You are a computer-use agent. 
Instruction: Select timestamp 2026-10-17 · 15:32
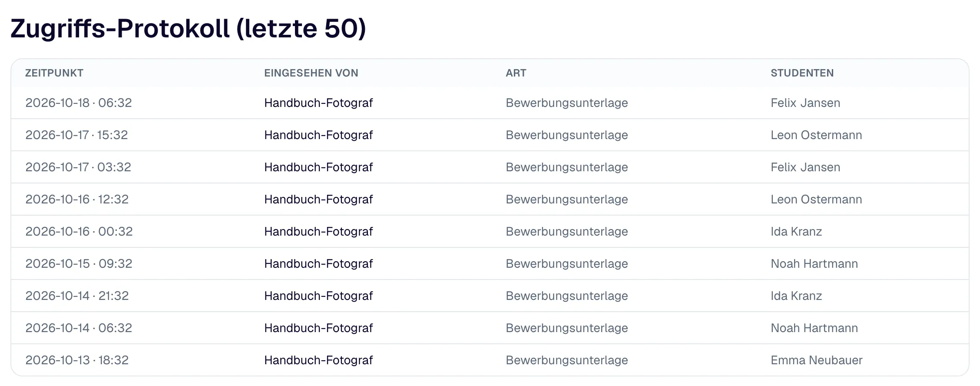click(x=76, y=135)
